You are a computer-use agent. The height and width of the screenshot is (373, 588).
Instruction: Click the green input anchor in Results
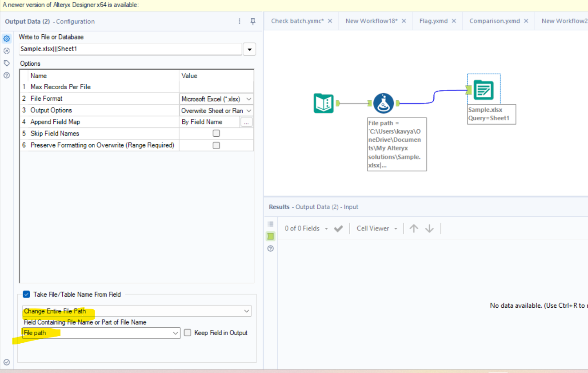tap(270, 236)
